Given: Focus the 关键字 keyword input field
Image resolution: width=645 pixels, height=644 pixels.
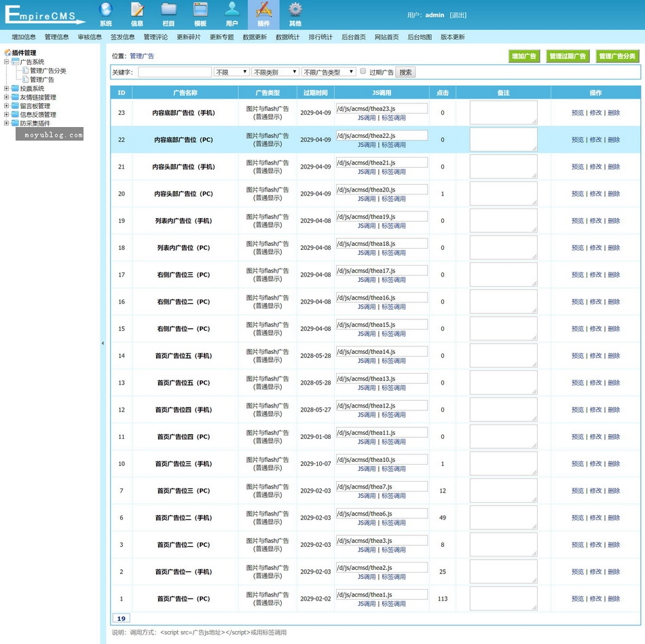Looking at the screenshot, I should point(174,72).
